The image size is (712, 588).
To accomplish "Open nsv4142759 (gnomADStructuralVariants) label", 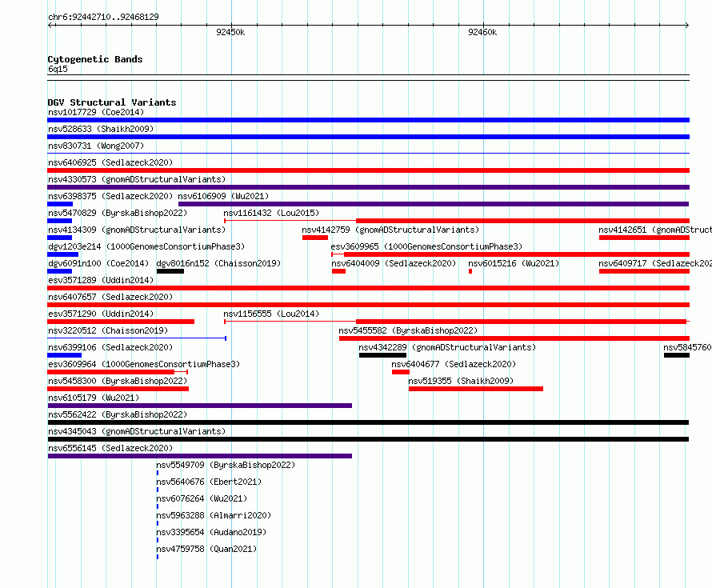I will (x=390, y=230).
